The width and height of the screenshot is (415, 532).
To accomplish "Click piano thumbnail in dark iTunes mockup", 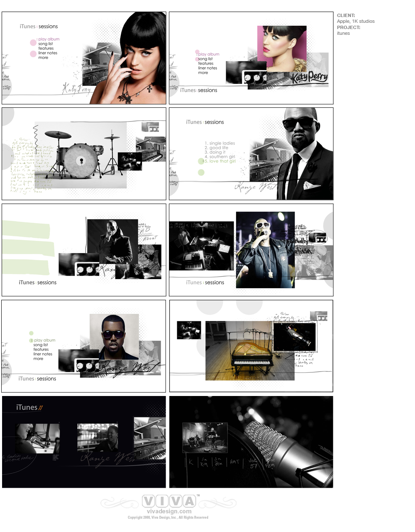I will (x=150, y=438).
